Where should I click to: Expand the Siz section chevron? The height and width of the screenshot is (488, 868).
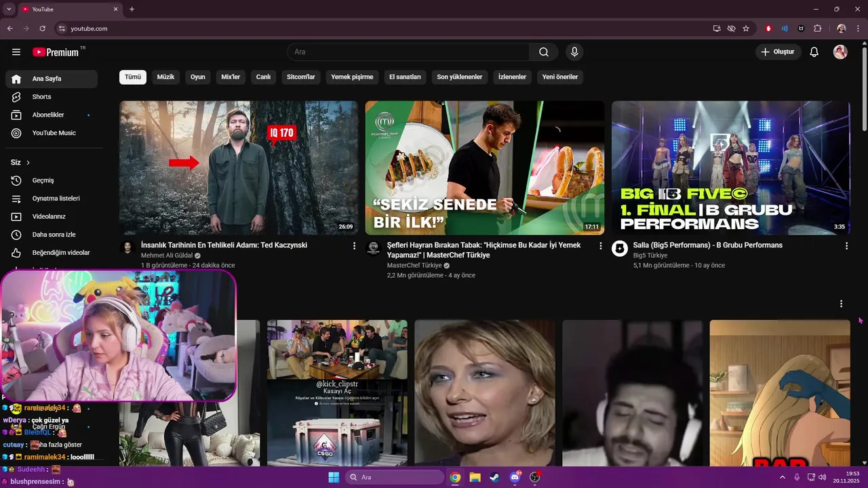click(x=28, y=163)
